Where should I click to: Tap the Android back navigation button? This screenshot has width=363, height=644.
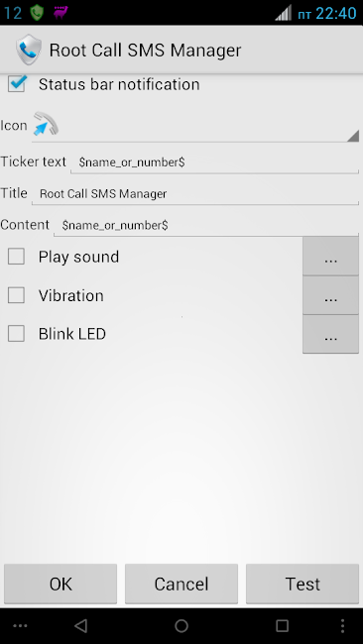pyautogui.click(x=80, y=625)
